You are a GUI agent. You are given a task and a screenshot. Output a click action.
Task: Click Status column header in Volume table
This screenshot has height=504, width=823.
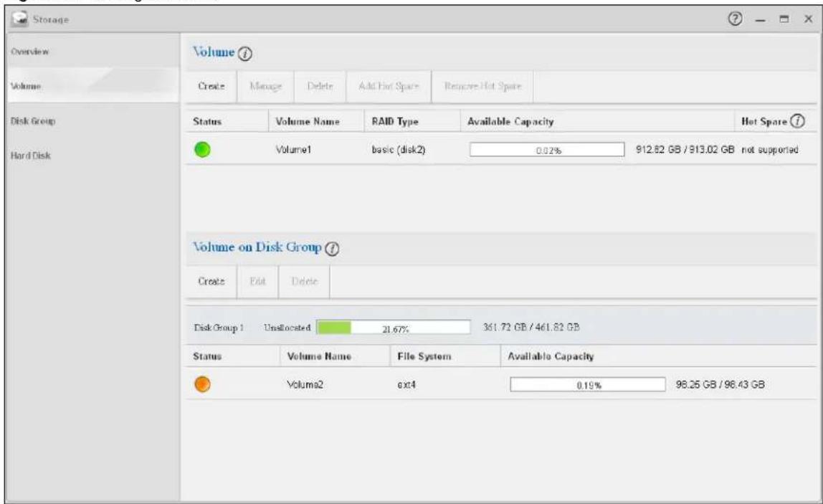207,121
